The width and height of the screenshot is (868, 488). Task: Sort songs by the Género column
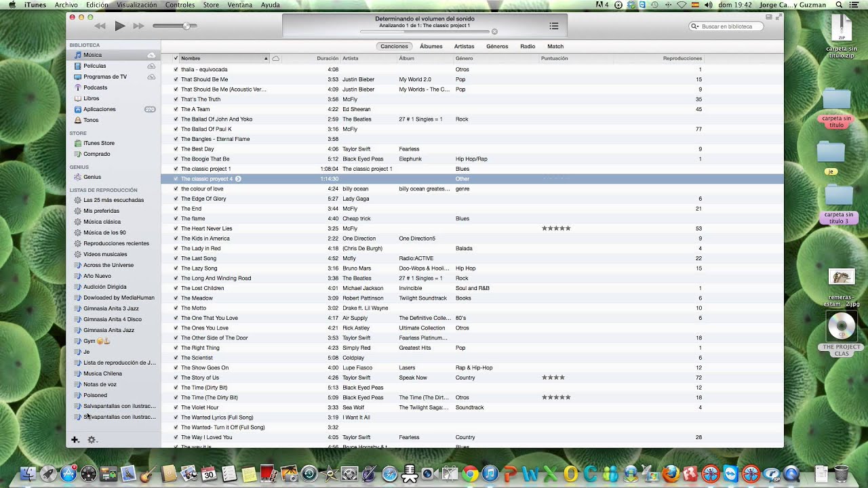(x=496, y=58)
